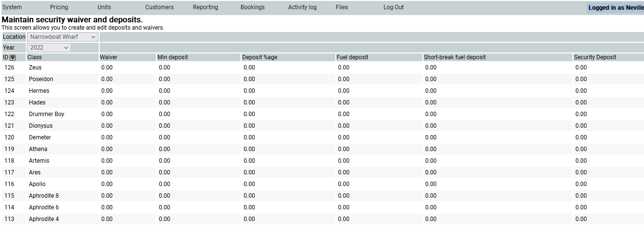Go to the Activity log
644x238 pixels.
coord(302,7)
